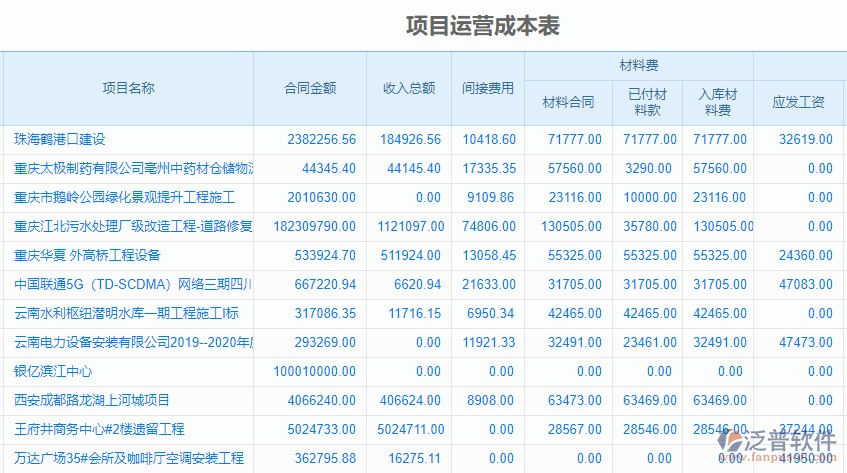Select the 合同金额 column header
This screenshot has width=847, height=473.
click(310, 89)
